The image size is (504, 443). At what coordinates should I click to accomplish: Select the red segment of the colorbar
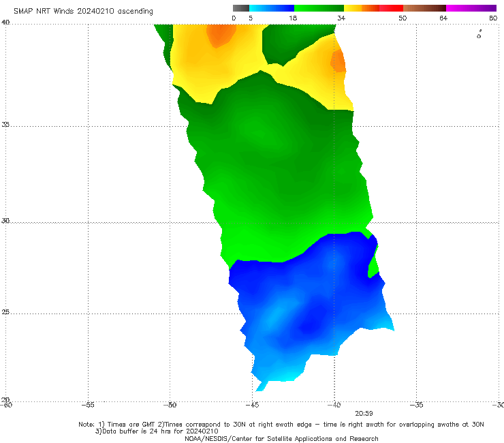(391, 8)
